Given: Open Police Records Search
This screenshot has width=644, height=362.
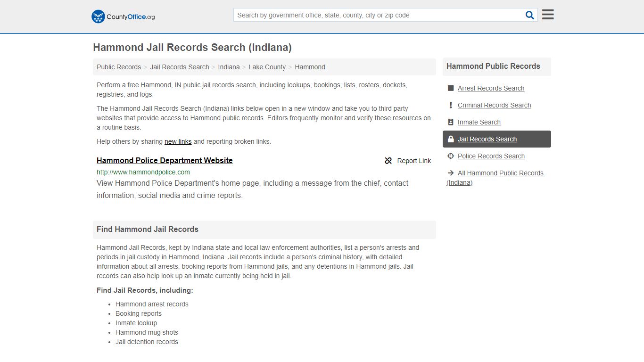Looking at the screenshot, I should point(491,156).
